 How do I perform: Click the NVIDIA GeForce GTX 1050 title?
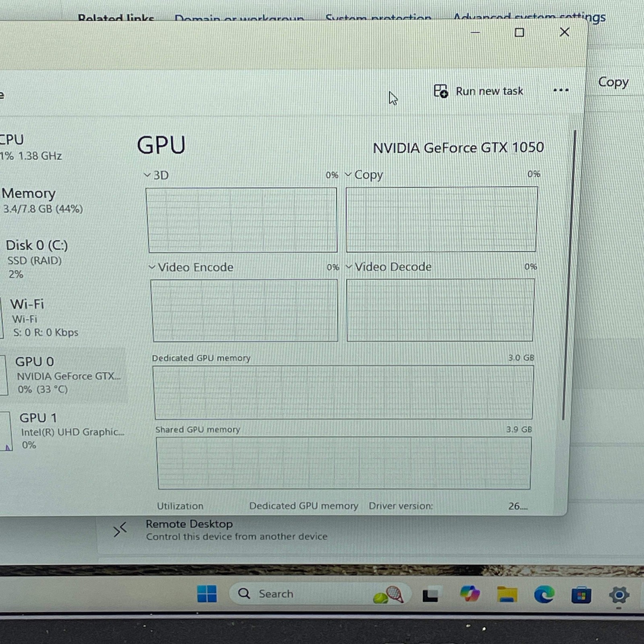click(458, 148)
